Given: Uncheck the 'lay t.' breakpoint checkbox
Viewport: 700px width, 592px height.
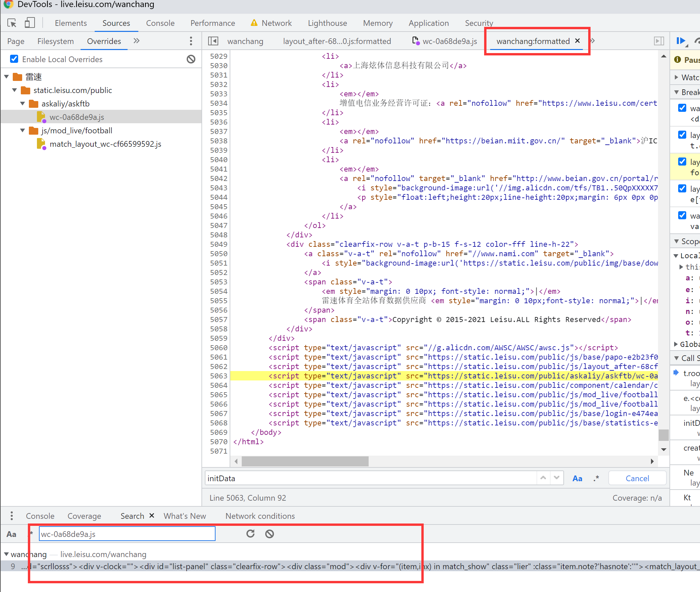Looking at the screenshot, I should click(x=682, y=135).
